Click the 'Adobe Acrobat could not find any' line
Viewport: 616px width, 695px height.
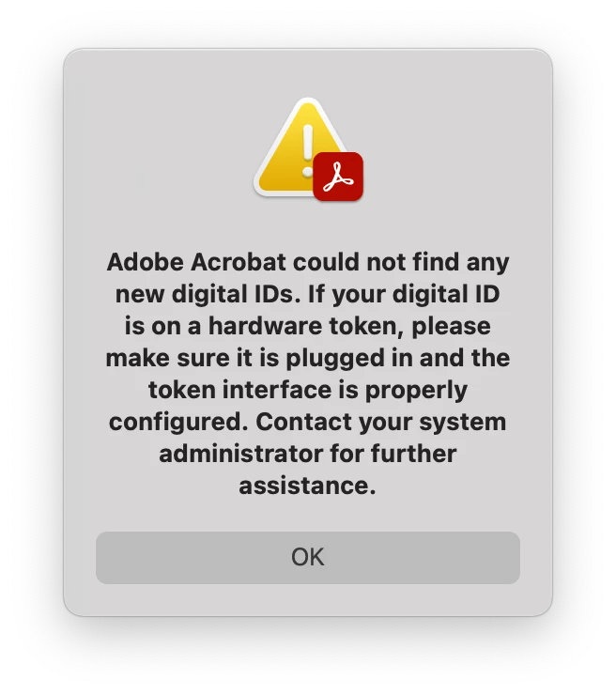308,262
